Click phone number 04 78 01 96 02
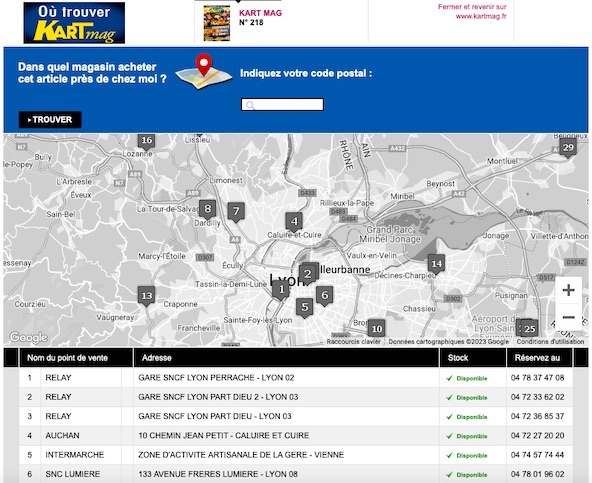 coord(537,474)
